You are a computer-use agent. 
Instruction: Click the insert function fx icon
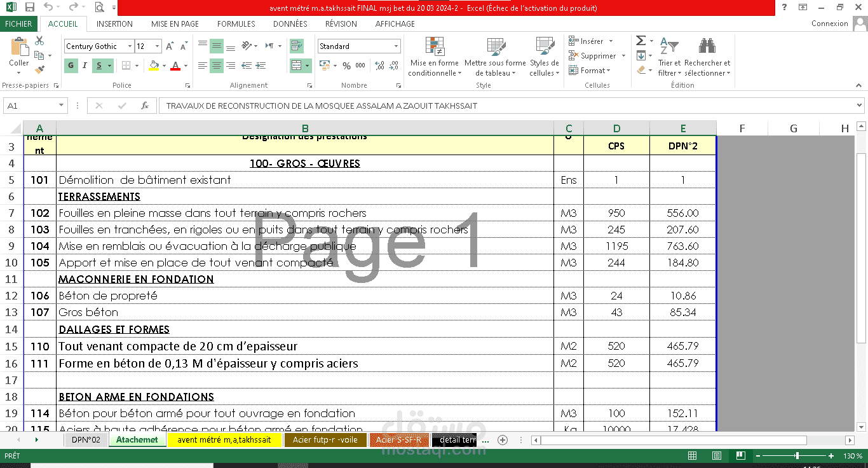[x=145, y=106]
